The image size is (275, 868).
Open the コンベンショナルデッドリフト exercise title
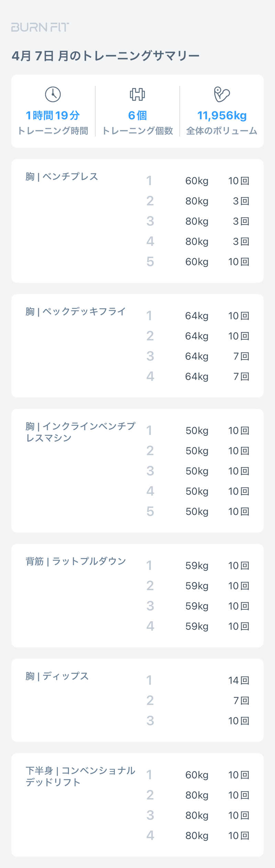tap(80, 776)
